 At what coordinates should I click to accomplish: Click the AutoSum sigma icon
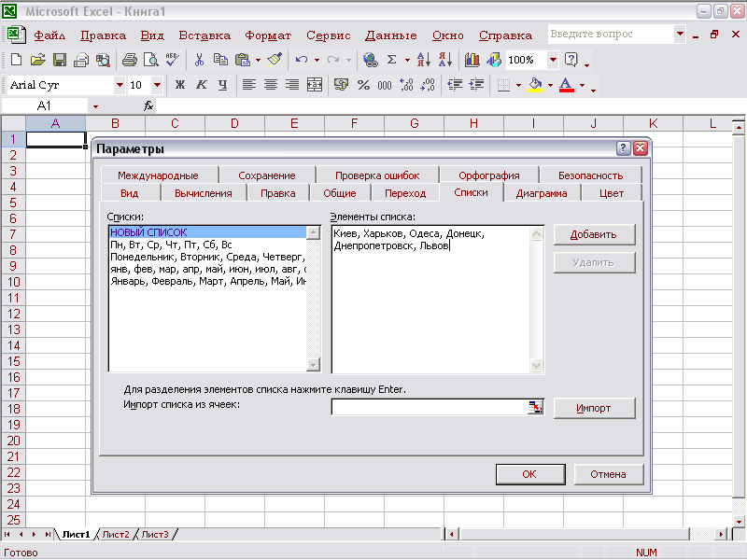coord(391,60)
